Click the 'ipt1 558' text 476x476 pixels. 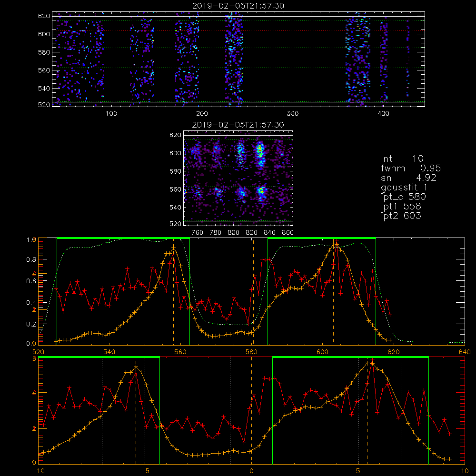[x=401, y=207]
